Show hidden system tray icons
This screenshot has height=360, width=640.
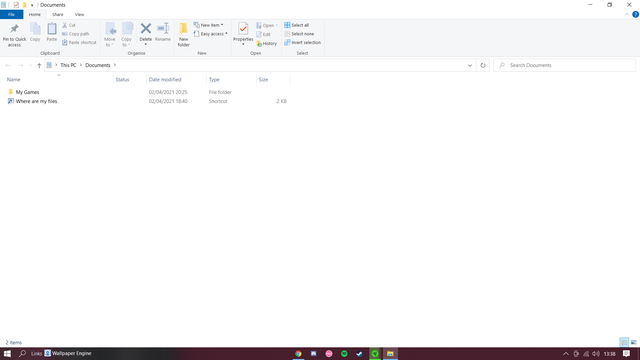tap(566, 354)
